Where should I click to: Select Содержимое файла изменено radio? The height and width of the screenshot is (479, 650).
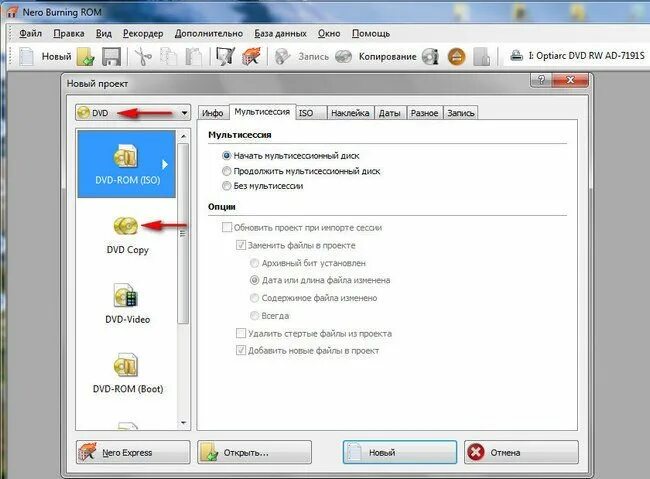coord(255,298)
